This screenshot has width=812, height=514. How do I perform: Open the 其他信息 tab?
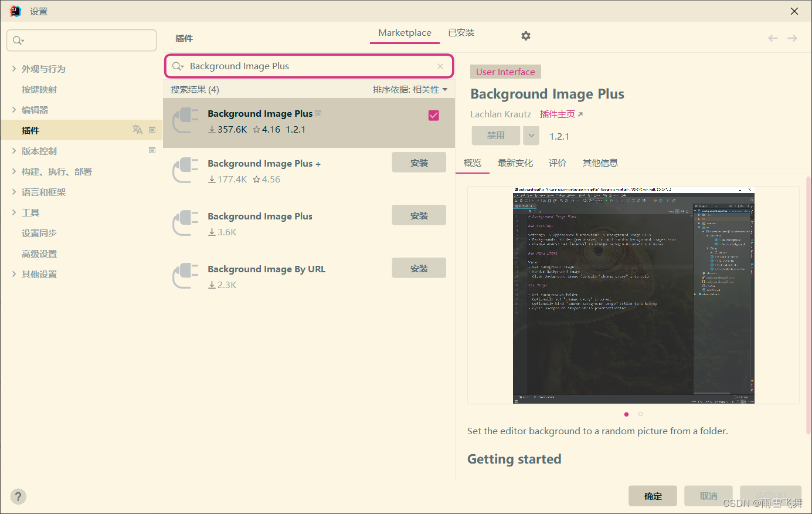(x=600, y=163)
